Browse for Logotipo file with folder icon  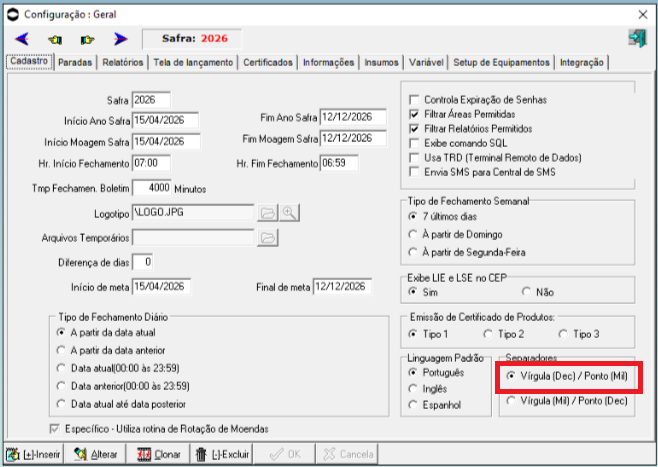[268, 213]
